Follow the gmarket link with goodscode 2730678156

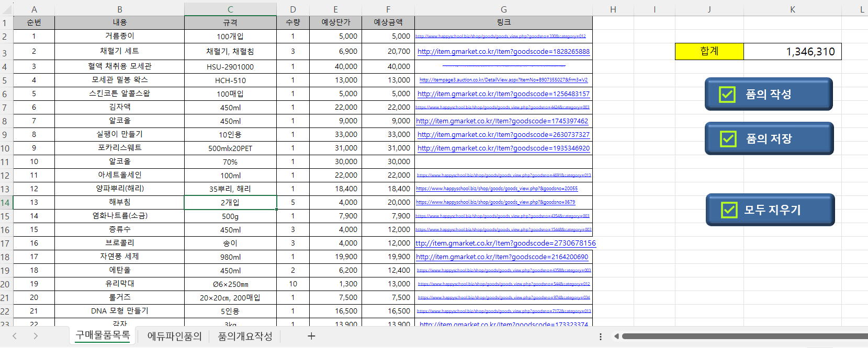tap(505, 243)
